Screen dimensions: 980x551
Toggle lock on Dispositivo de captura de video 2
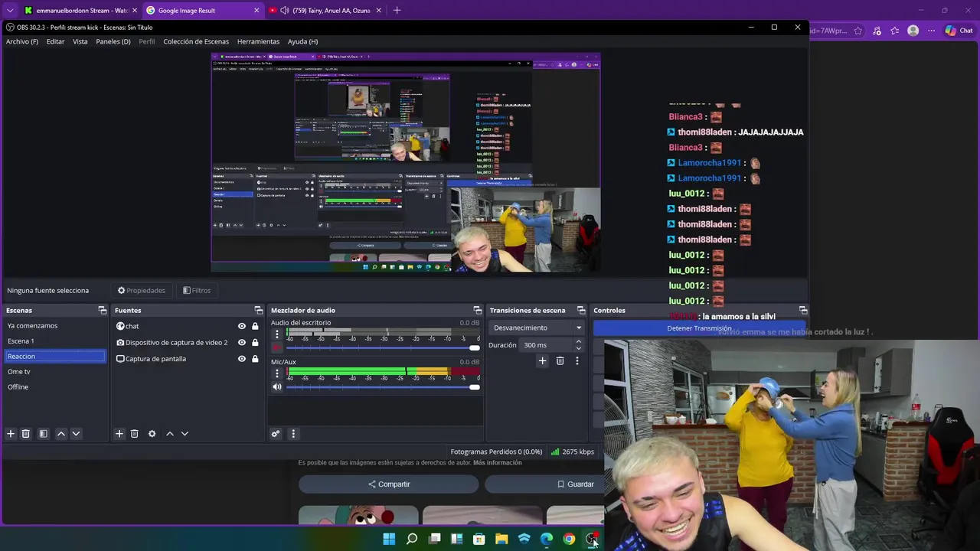(255, 342)
